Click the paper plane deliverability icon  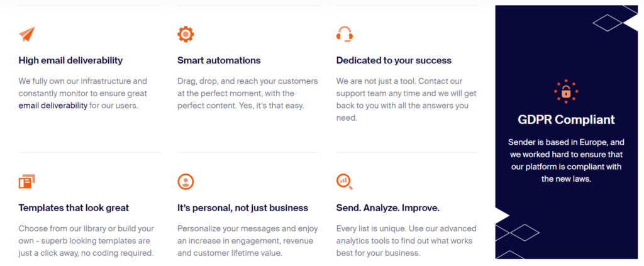(x=27, y=34)
